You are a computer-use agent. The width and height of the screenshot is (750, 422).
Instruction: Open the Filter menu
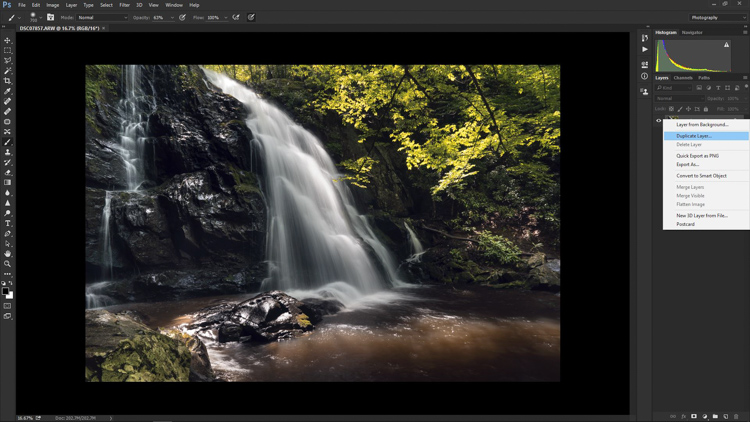124,5
